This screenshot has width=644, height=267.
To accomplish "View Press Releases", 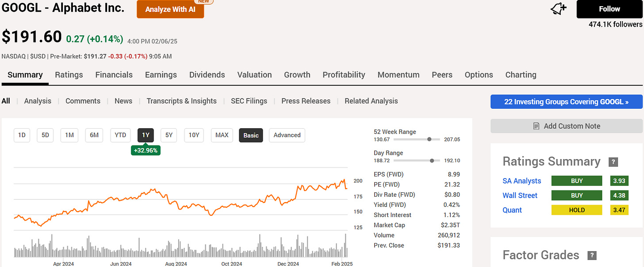I will point(306,101).
